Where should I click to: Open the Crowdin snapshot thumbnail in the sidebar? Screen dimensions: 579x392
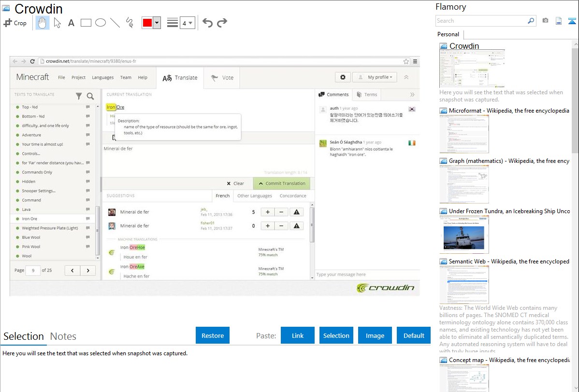point(472,69)
